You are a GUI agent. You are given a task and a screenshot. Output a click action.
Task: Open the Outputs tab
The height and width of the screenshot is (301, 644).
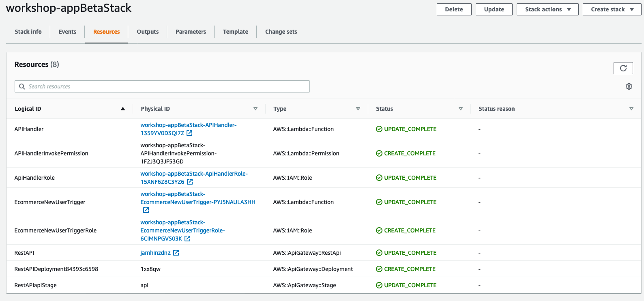coord(148,32)
